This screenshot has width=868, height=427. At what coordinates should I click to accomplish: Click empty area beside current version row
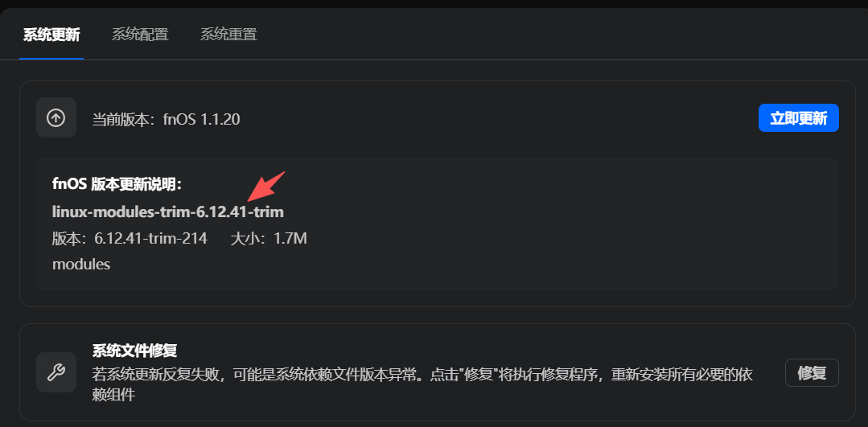498,118
